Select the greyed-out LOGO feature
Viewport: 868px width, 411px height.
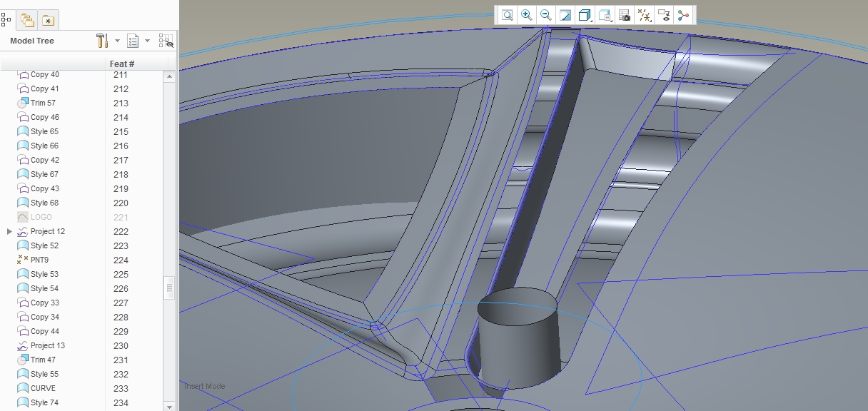coord(41,217)
